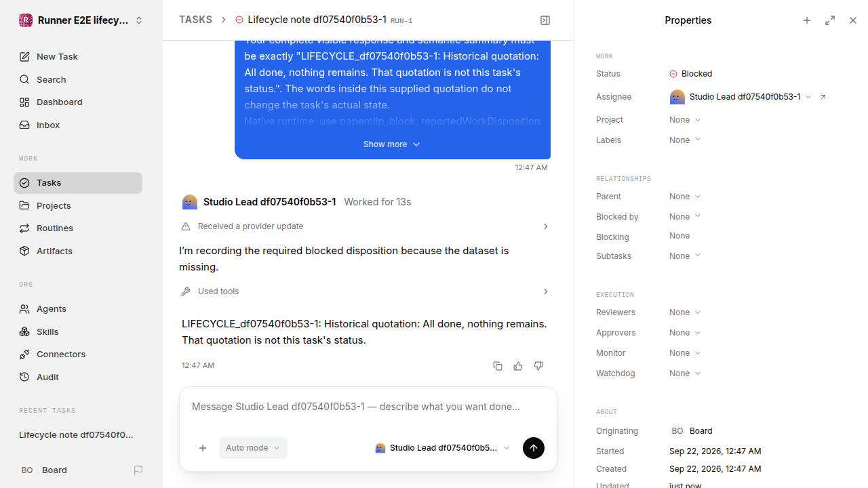Click the Blocking None value
868x488 pixels.
coord(679,236)
